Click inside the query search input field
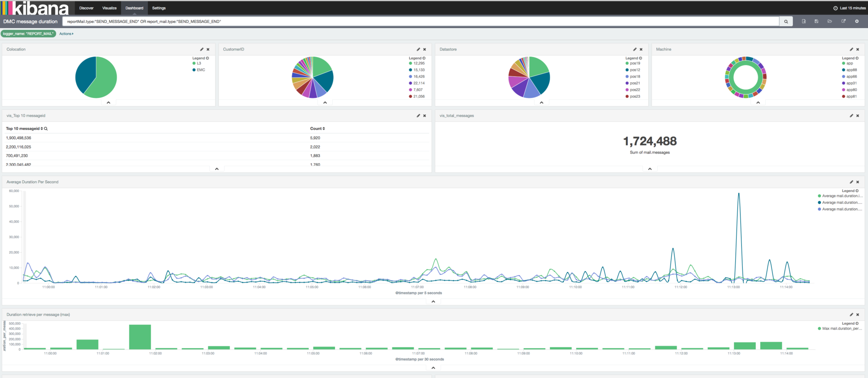This screenshot has width=868, height=378. coord(420,21)
